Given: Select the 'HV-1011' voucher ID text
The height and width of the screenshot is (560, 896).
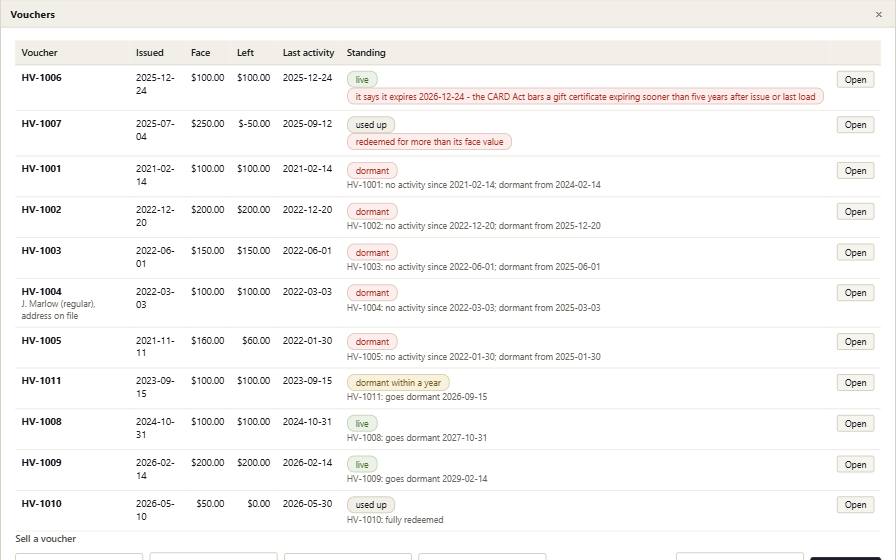Looking at the screenshot, I should [x=41, y=381].
